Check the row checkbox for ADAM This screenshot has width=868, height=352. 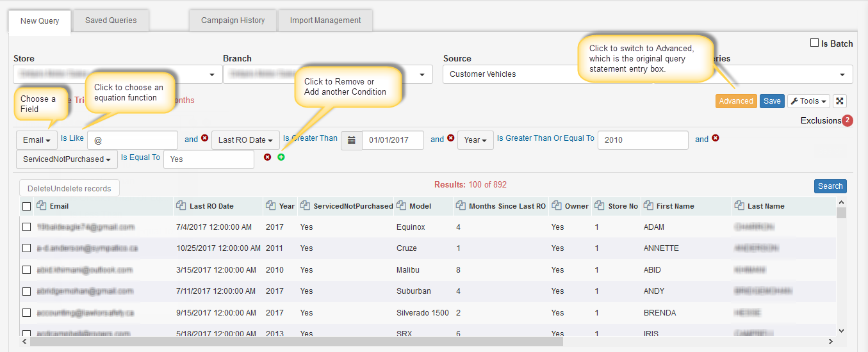tap(26, 227)
